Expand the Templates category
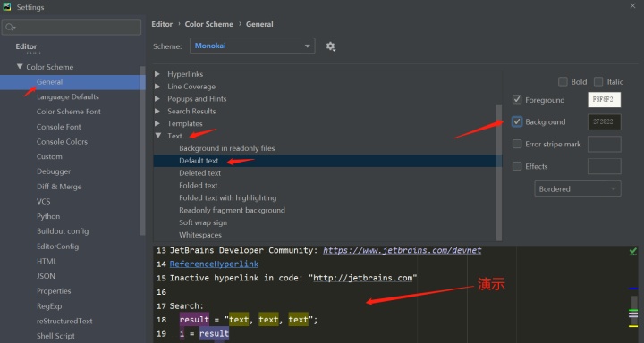The height and width of the screenshot is (343, 644). [157, 123]
